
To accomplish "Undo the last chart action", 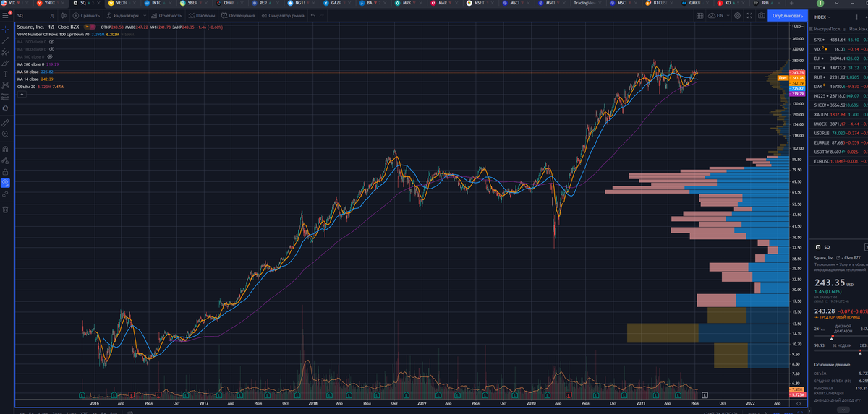I will click(313, 15).
